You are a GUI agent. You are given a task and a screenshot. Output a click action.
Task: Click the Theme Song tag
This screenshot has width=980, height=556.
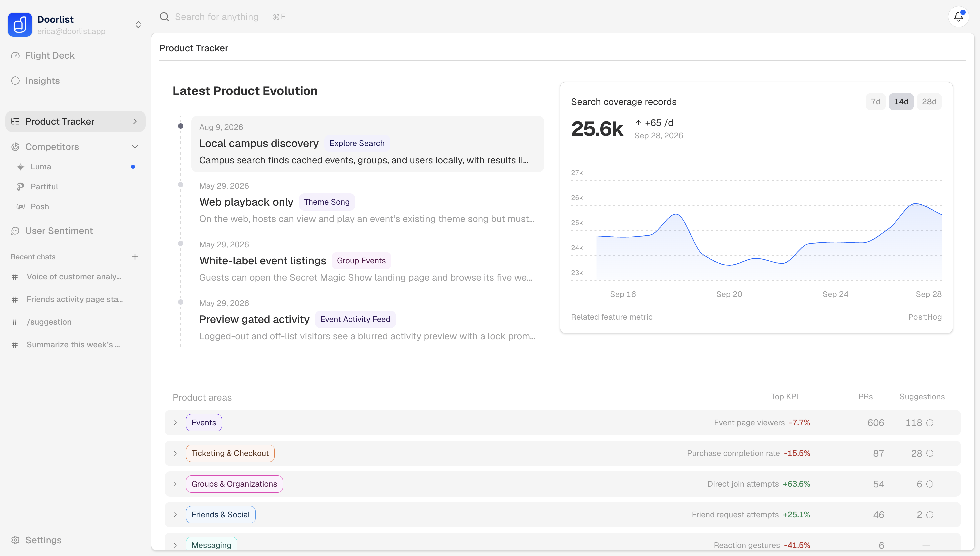pos(327,202)
